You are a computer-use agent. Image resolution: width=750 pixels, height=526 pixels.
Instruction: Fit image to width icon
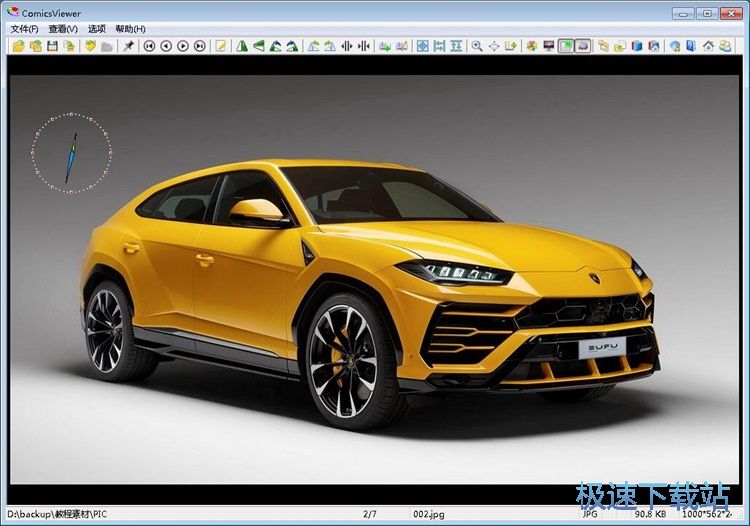coord(439,46)
